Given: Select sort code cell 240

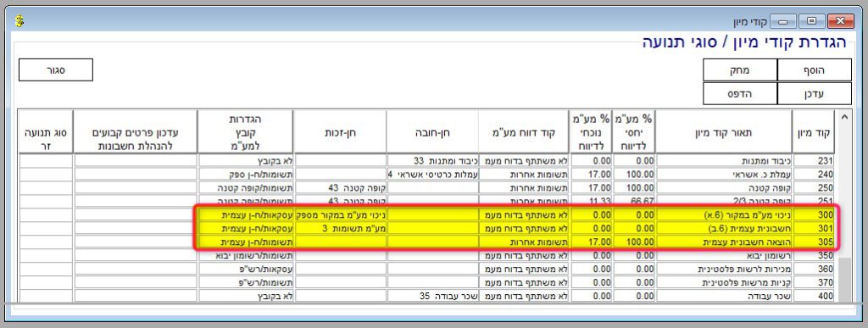Looking at the screenshot, I should click(813, 175).
